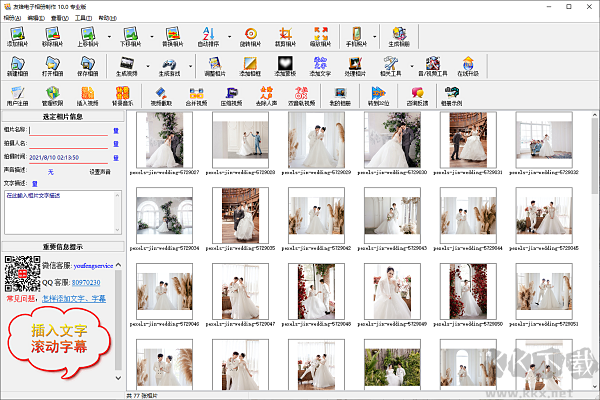The image size is (600, 400).
Task: Open the 自动排序 (auto sort) tool
Action: pos(207,39)
